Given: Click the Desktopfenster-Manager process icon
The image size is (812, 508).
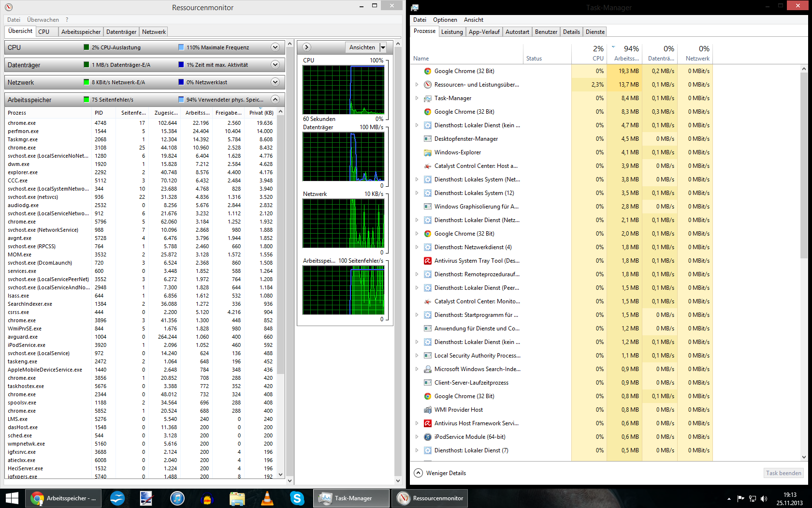Looking at the screenshot, I should pyautogui.click(x=427, y=139).
